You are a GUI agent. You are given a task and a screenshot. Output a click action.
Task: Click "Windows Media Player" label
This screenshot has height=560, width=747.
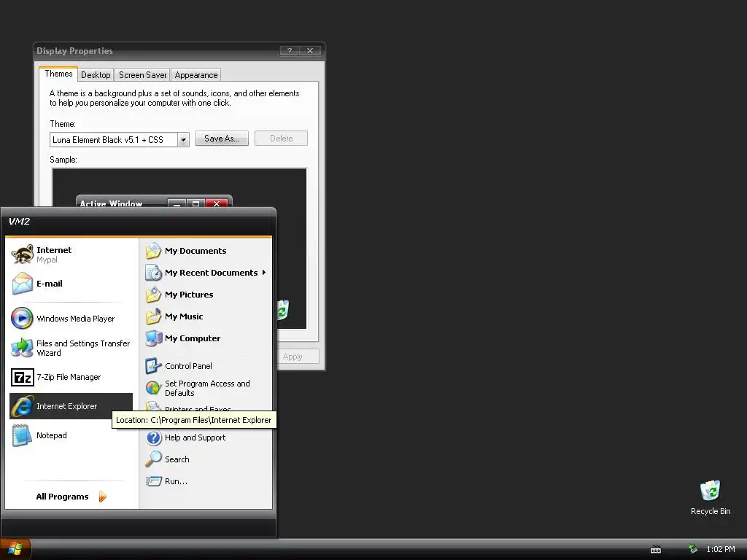[76, 319]
